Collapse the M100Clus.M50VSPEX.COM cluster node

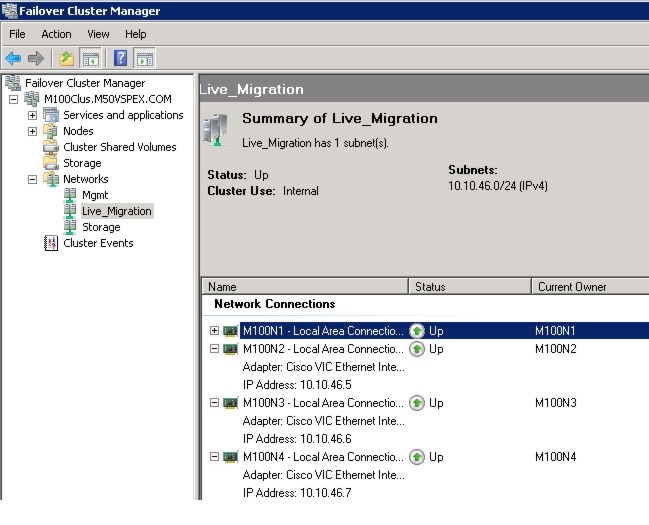pyautogui.click(x=14, y=99)
